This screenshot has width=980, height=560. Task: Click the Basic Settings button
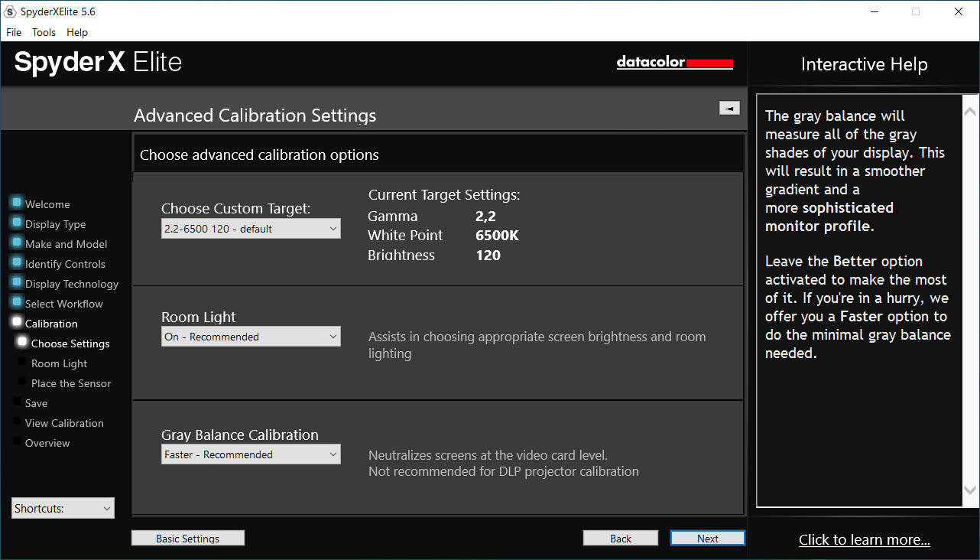tap(188, 539)
